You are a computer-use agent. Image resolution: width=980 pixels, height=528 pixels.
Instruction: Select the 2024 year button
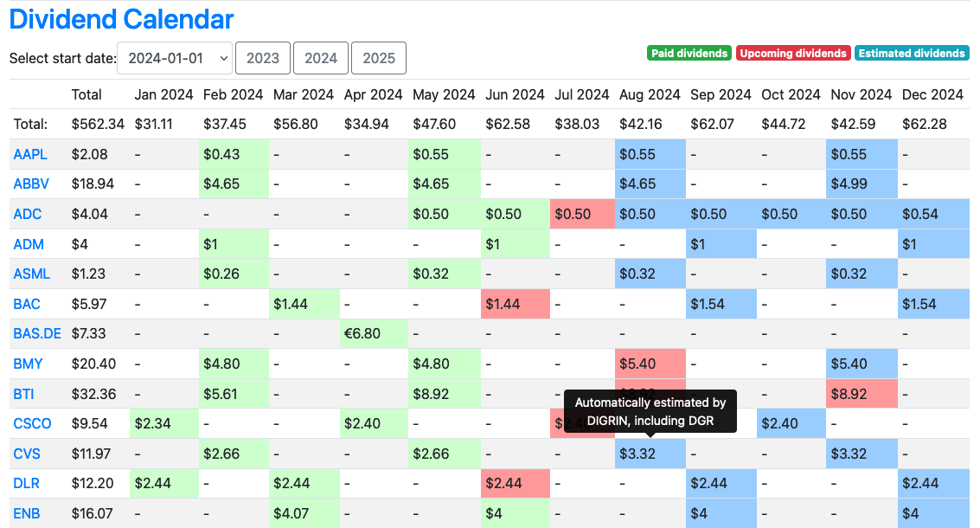click(321, 58)
